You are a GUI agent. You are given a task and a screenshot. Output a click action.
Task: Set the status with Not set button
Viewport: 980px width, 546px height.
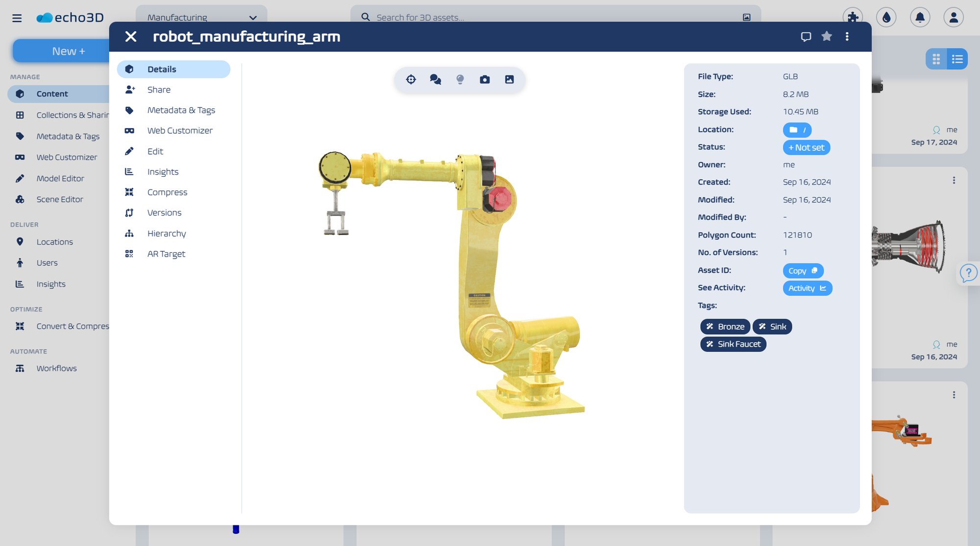point(806,147)
